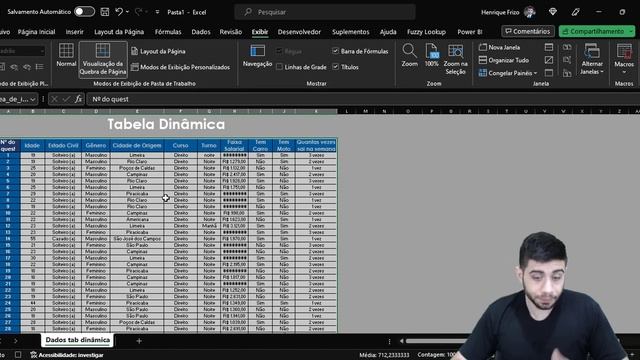640x360 pixels.
Task: Select the Cidade de Origem header cell
Action: (137, 145)
